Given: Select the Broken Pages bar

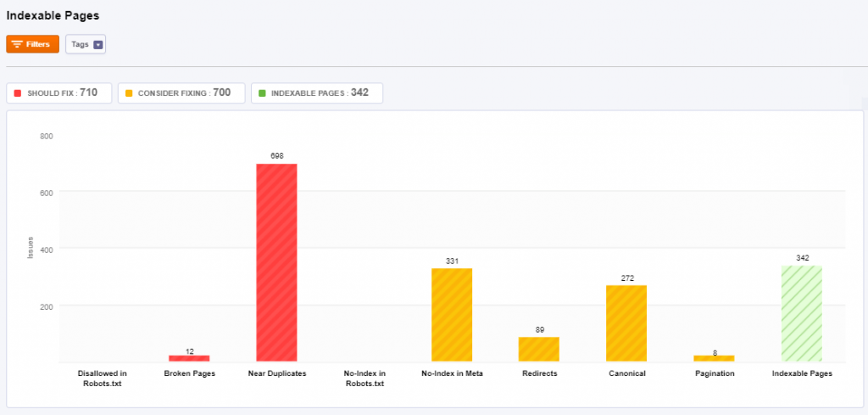Looking at the screenshot, I should 189,358.
